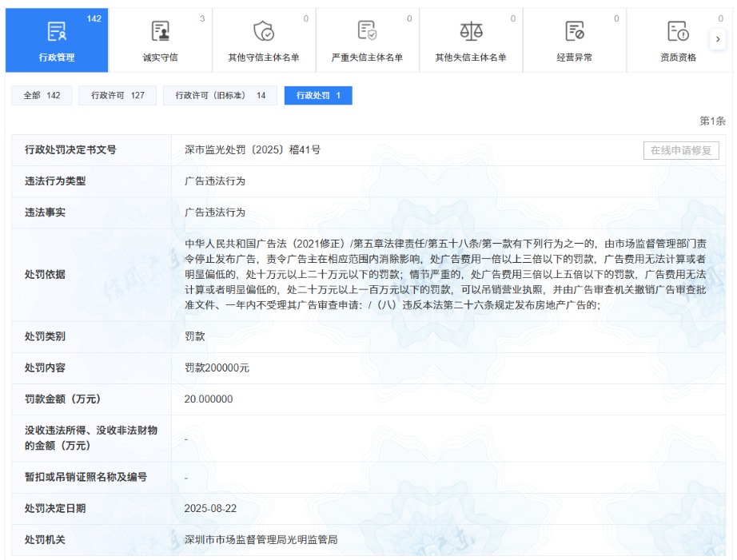
Task: Click the 暂扣或吊销证照名称及编号 label
Action: click(86, 477)
